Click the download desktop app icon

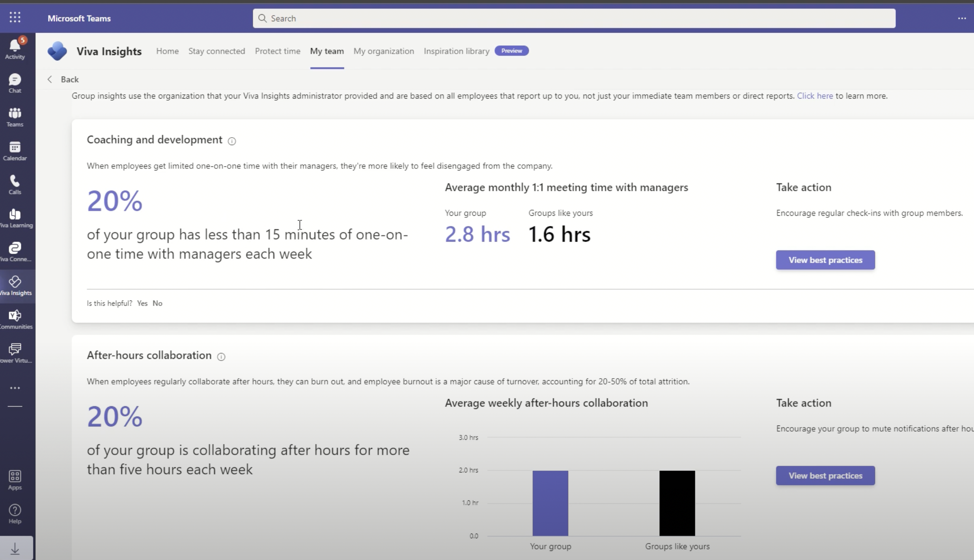click(15, 549)
